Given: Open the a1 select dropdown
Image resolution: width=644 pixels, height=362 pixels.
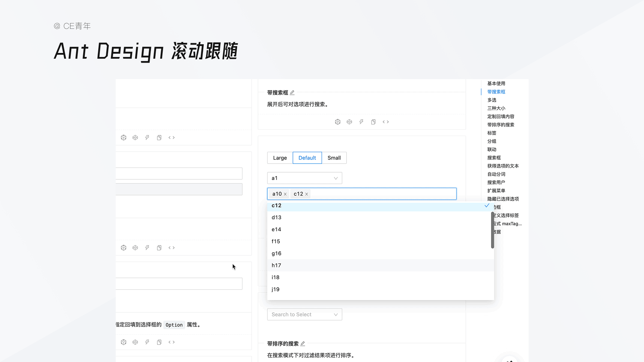Looking at the screenshot, I should [305, 178].
